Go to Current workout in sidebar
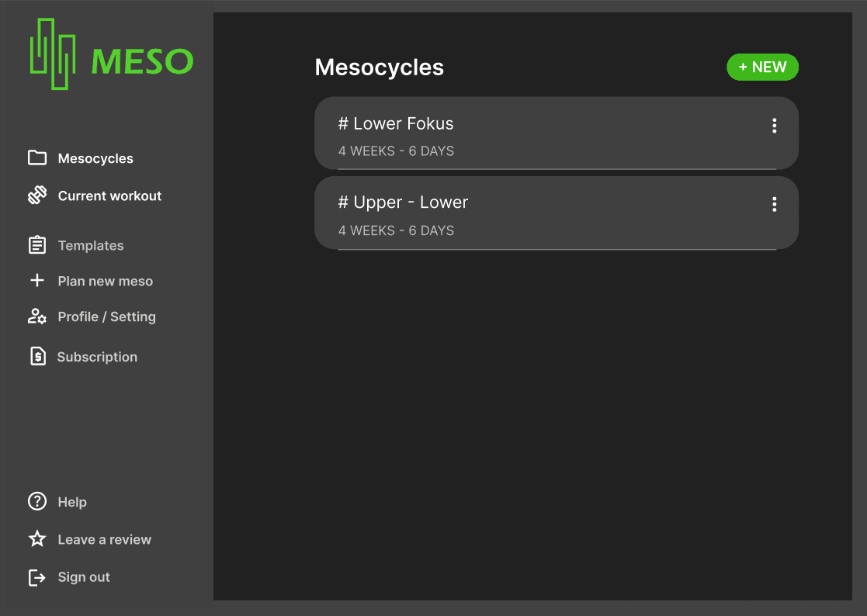867x616 pixels. tap(109, 196)
